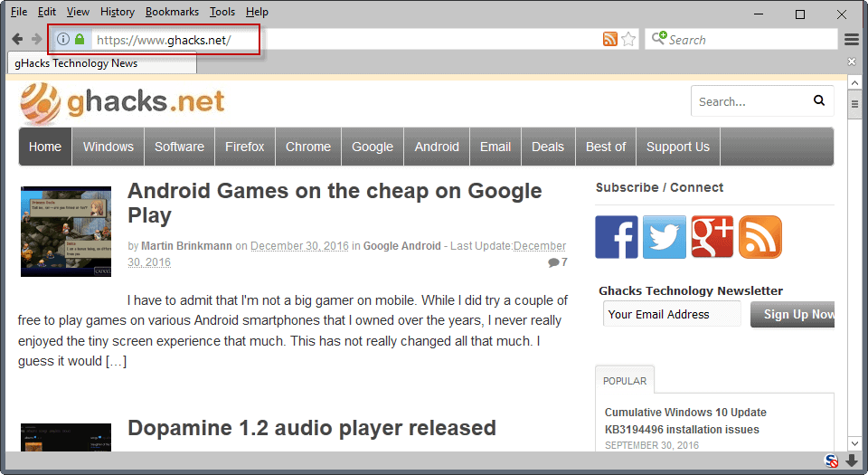The width and height of the screenshot is (868, 475).
Task: Open the File menu
Action: coord(19,12)
